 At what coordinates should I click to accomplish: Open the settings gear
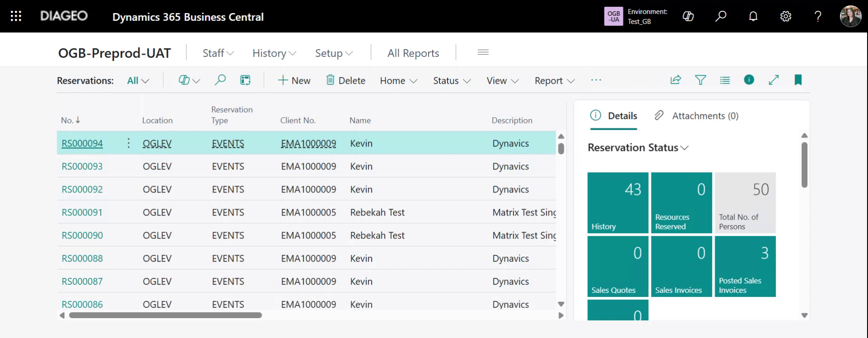click(x=786, y=16)
